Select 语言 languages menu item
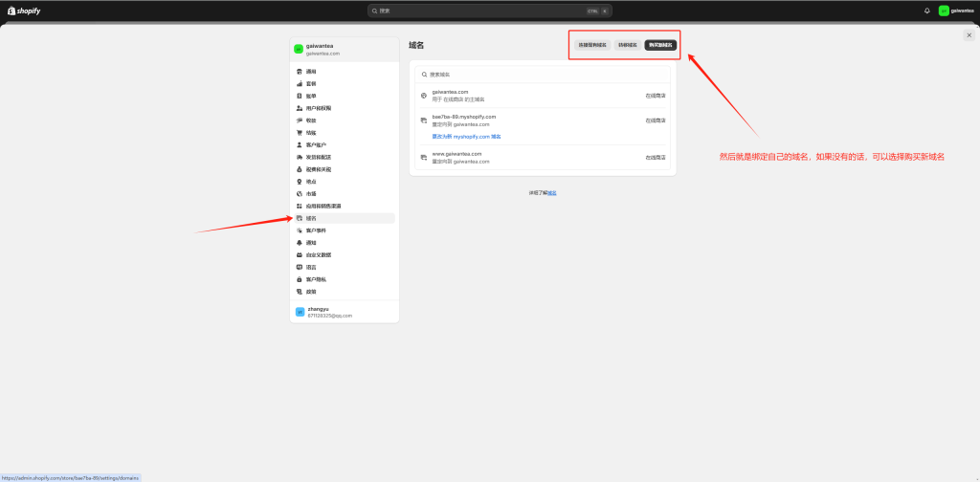This screenshot has height=482, width=980. pos(311,267)
